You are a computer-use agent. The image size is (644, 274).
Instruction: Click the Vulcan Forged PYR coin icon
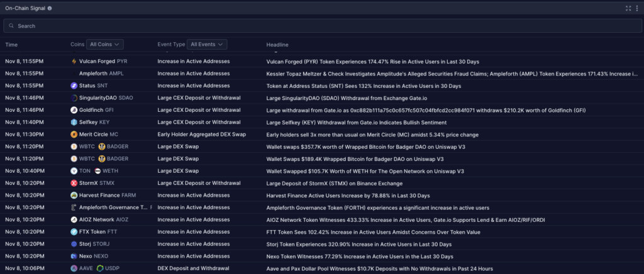(x=74, y=62)
